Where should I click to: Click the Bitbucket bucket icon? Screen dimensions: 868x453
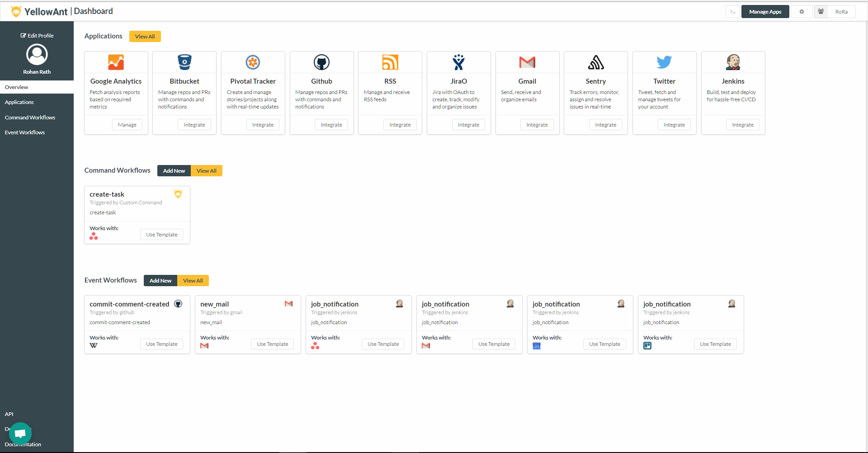[x=184, y=62]
